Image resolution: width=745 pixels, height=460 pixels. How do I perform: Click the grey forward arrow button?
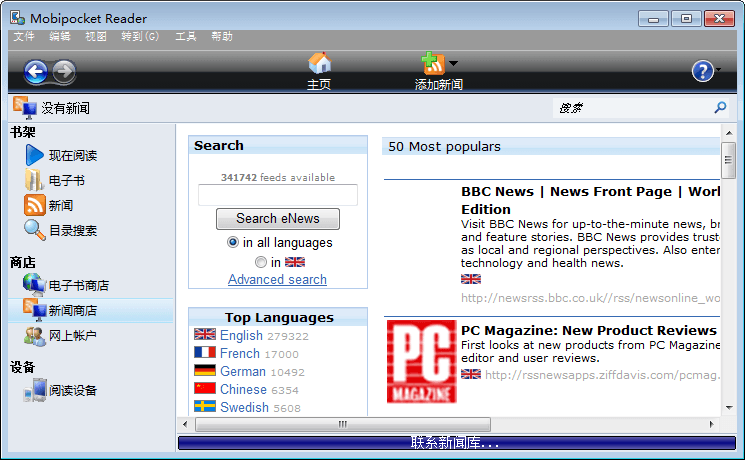[x=64, y=72]
